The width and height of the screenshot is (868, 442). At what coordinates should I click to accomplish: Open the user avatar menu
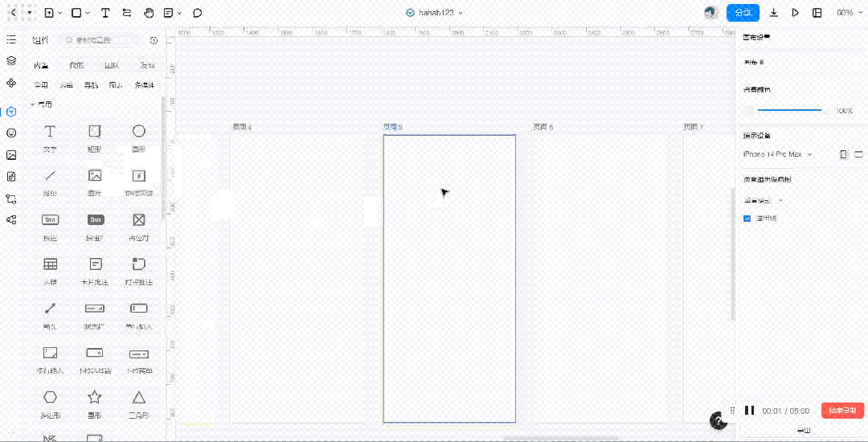click(711, 13)
